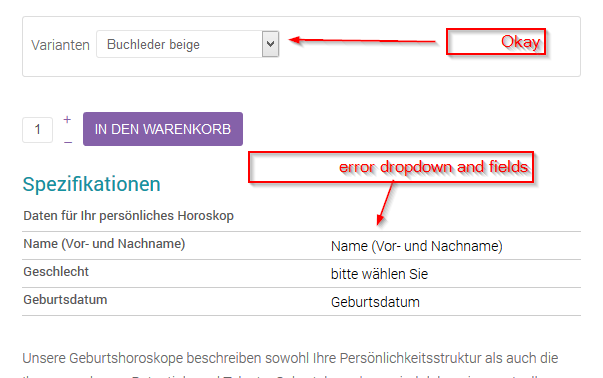Click the Spezifikationen heading
The height and width of the screenshot is (378, 603).
[92, 184]
